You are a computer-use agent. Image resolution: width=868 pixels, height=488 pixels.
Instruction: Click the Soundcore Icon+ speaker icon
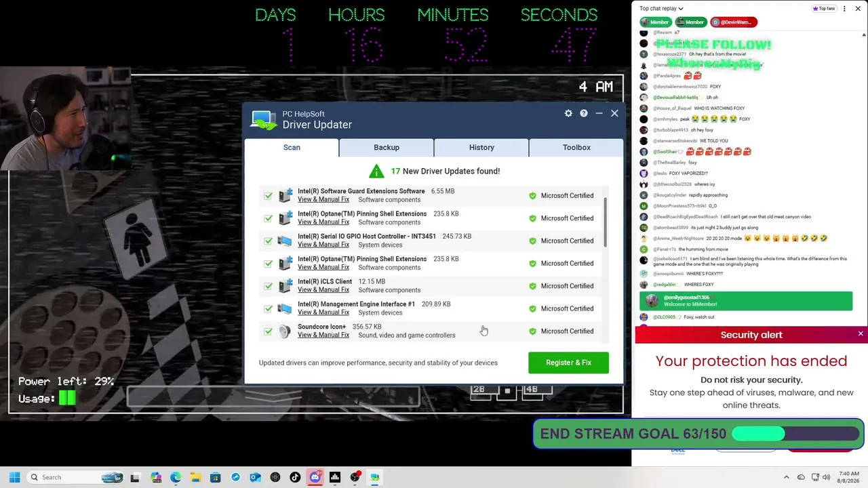[x=285, y=331]
